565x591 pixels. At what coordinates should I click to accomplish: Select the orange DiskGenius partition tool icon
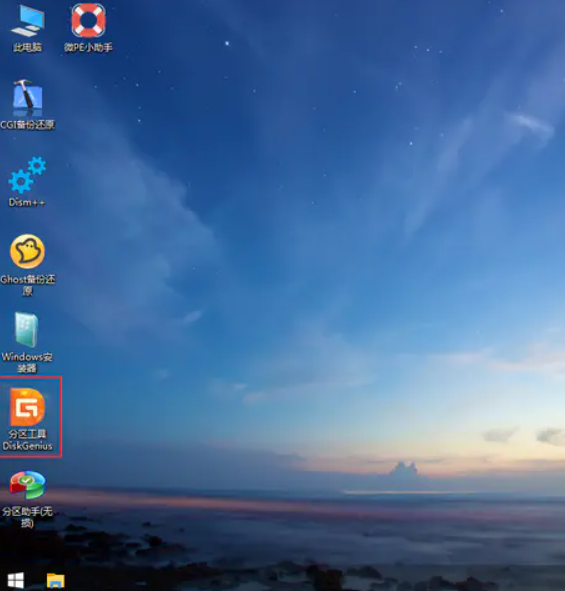(28, 407)
